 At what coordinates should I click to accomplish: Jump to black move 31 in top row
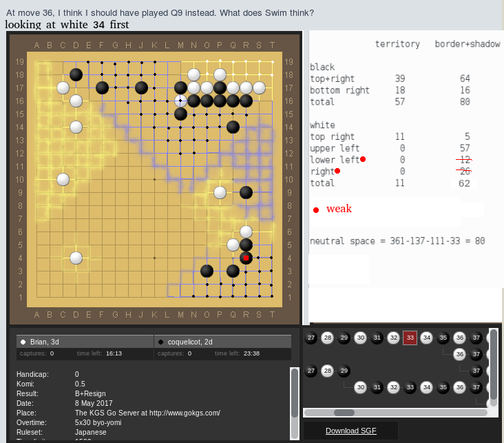coord(377,338)
